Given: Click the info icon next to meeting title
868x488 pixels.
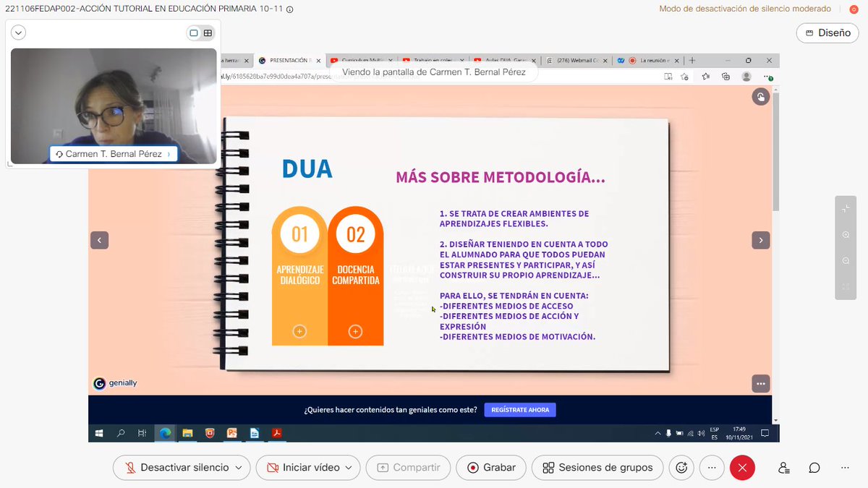Looking at the screenshot, I should 290,9.
